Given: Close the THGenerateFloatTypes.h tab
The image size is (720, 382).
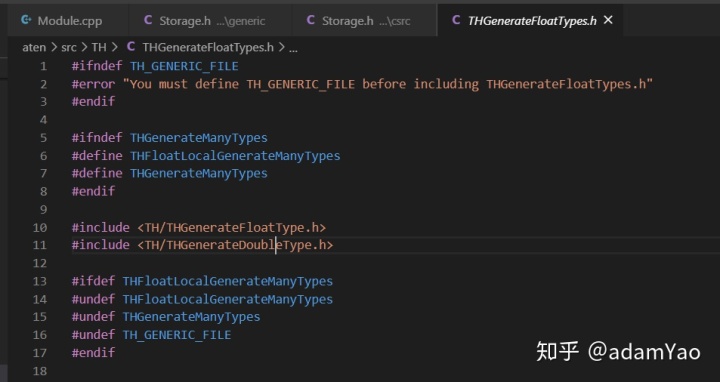Looking at the screenshot, I should click(608, 20).
